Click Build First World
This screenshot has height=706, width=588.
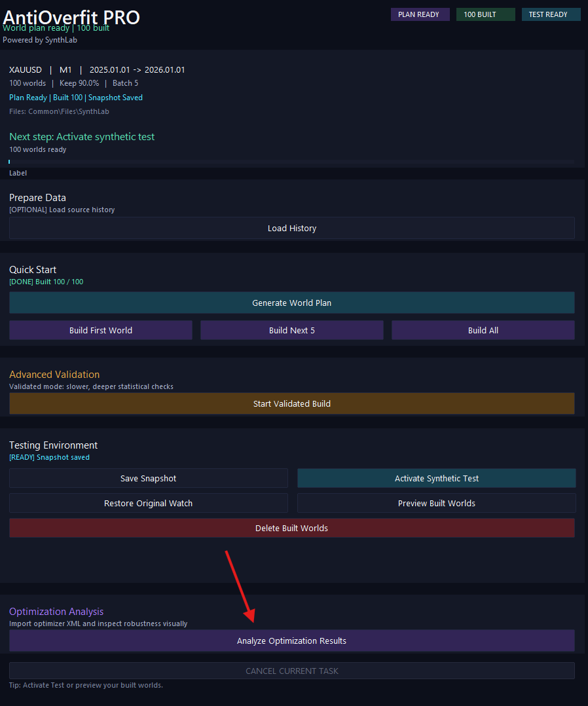point(101,330)
